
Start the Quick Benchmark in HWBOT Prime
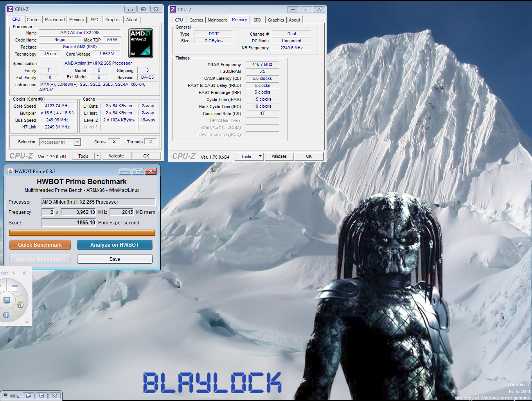tap(40, 245)
